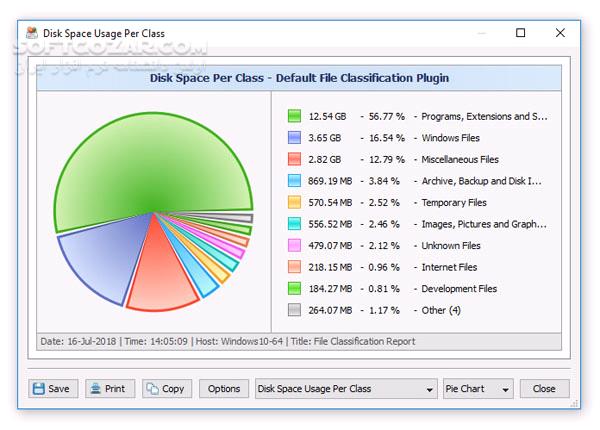Image resolution: width=600 pixels, height=430 pixels.
Task: Maximize the Disk Space Usage window
Action: click(520, 33)
